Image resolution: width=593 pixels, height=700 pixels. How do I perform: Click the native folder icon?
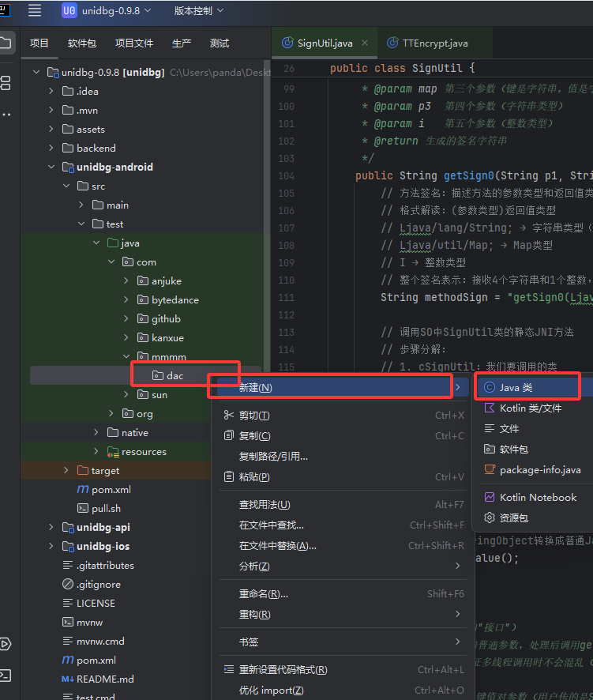(113, 433)
